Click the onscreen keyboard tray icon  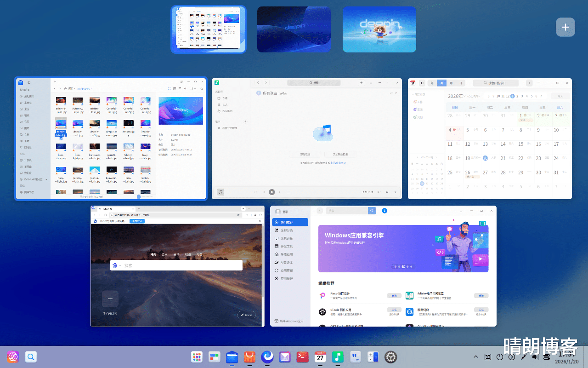(x=488, y=357)
